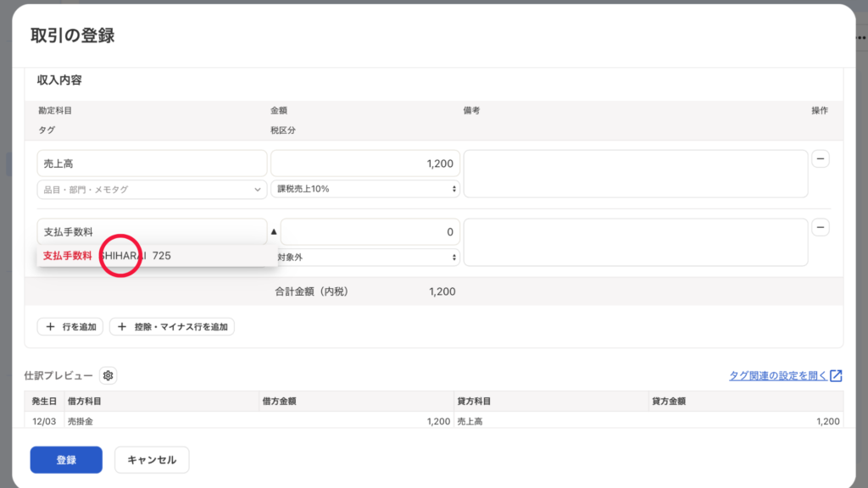Expand the 課税売上10% tax category dropdown

click(x=365, y=189)
